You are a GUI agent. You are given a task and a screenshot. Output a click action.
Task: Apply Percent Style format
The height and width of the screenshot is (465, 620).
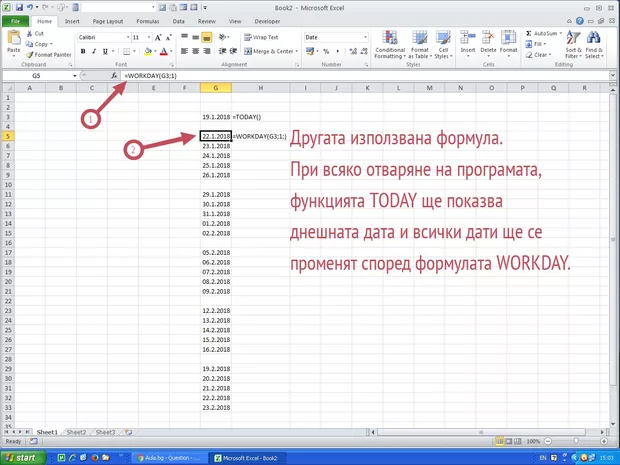[326, 51]
